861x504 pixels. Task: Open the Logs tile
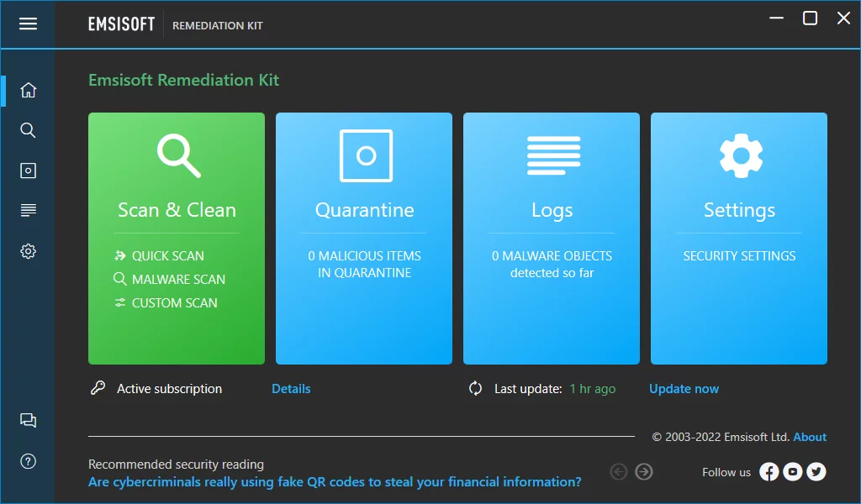click(x=552, y=239)
